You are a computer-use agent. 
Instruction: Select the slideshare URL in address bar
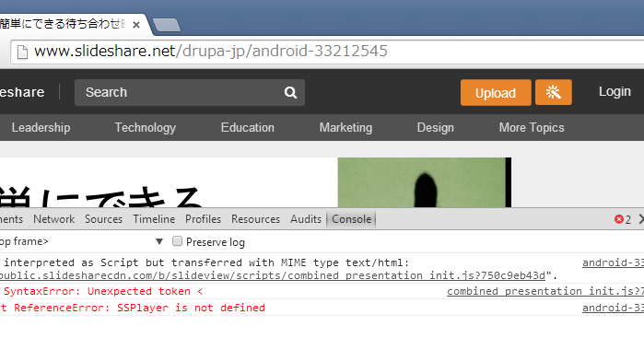point(211,52)
